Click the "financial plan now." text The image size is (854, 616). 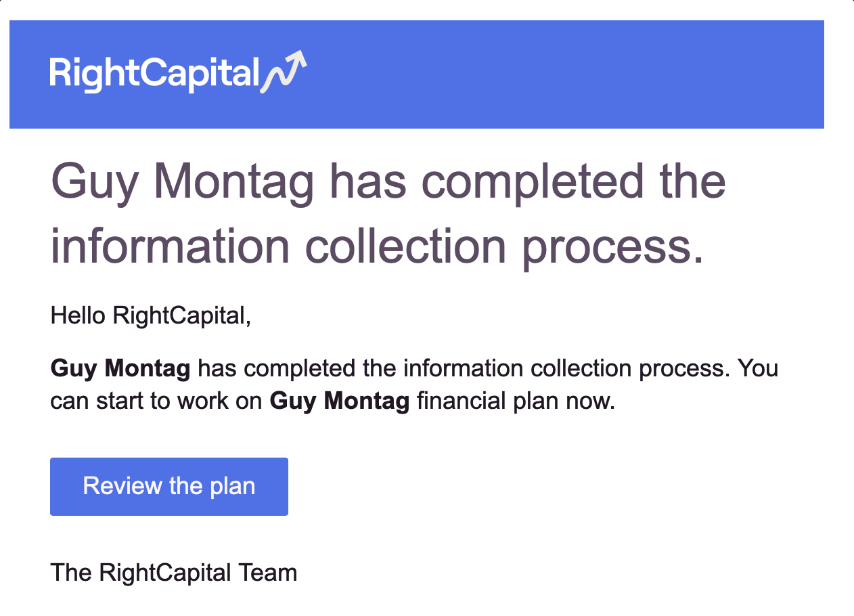pyautogui.click(x=516, y=401)
